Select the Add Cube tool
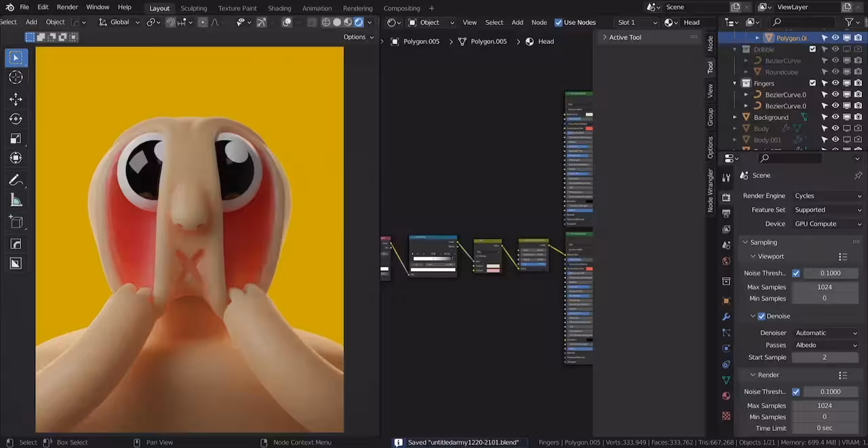This screenshot has width=868, height=448. 16,222
